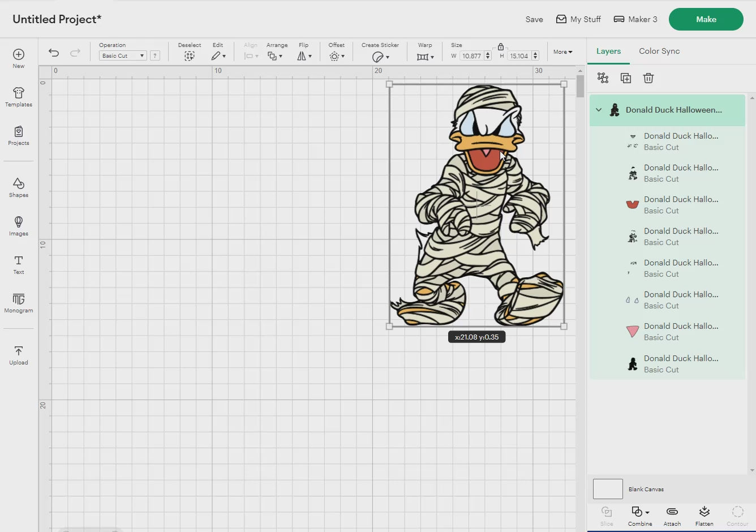Click the width size field

[x=471, y=55]
